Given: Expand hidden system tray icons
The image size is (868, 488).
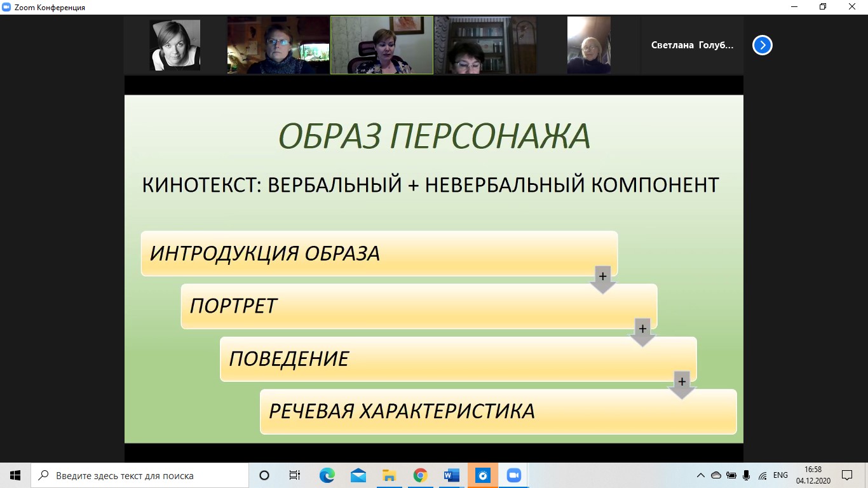Looking at the screenshot, I should [701, 475].
